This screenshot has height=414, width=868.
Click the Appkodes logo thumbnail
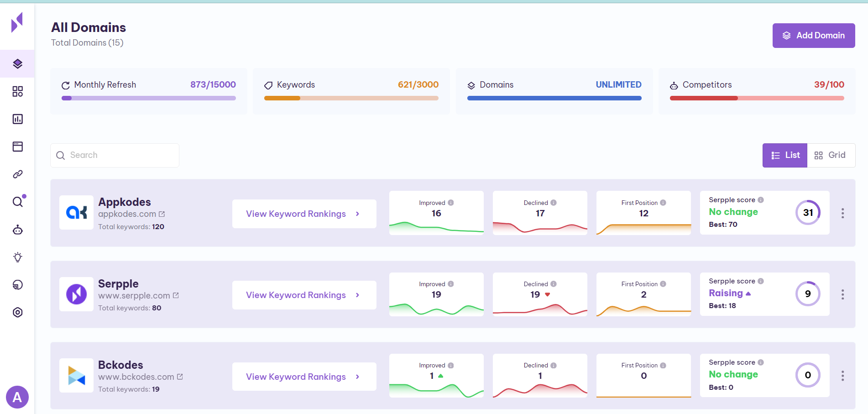pyautogui.click(x=76, y=212)
